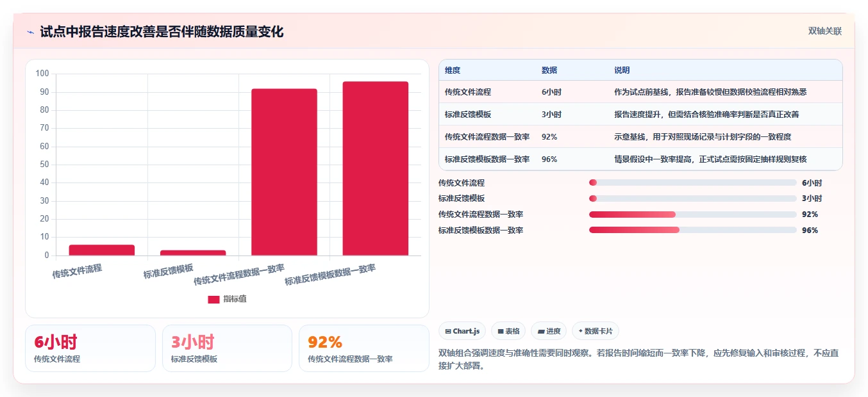Click the Chart.js chip icon
Viewport: 868px width, 397px height.
click(x=448, y=331)
